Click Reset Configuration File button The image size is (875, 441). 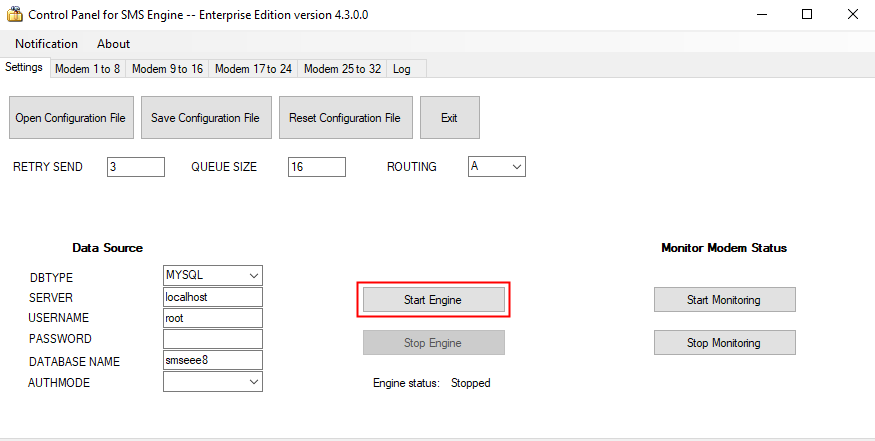(344, 118)
